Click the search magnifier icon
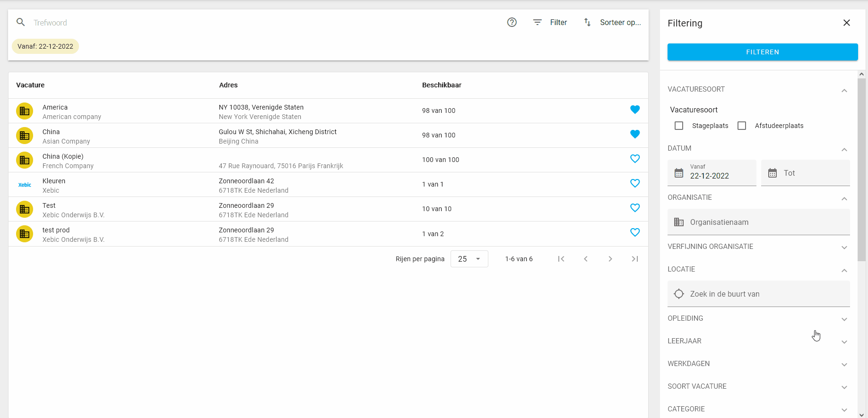The height and width of the screenshot is (418, 868). pyautogui.click(x=21, y=22)
